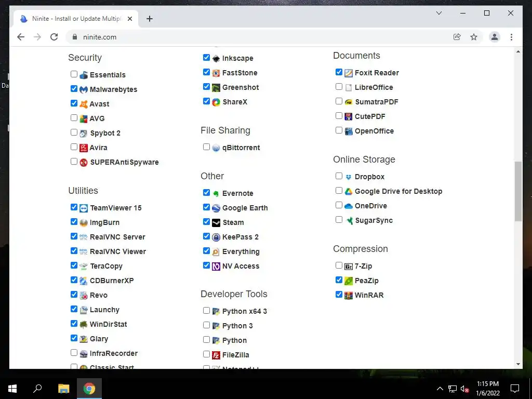
Task: Click the CDBurnerXP icon
Action: tap(84, 281)
